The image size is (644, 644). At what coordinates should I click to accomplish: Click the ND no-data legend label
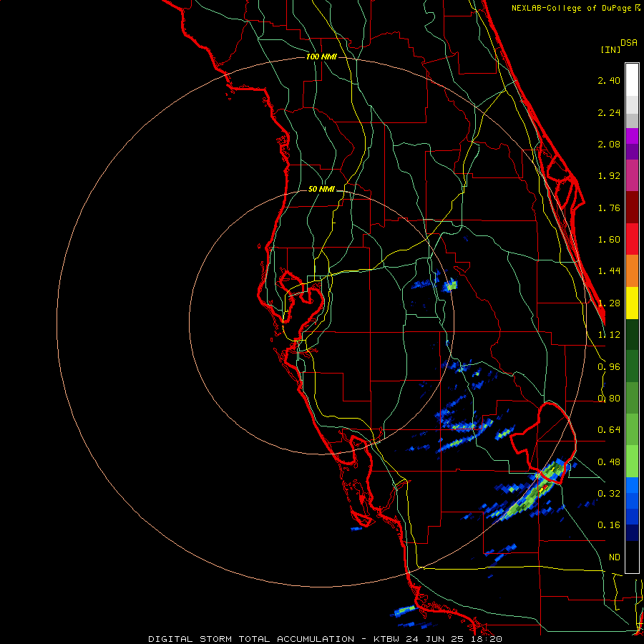[615, 557]
